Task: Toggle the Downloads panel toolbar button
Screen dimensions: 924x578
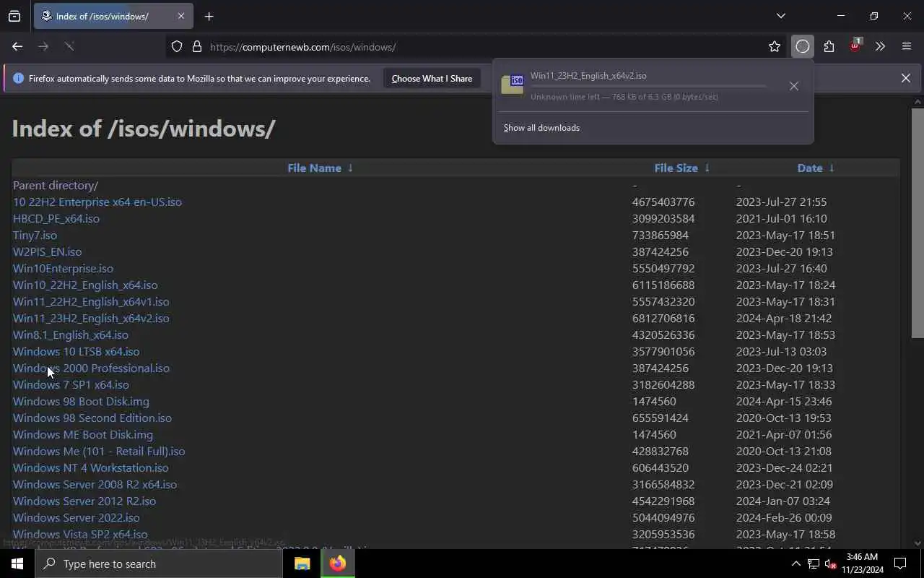Action: click(x=803, y=47)
